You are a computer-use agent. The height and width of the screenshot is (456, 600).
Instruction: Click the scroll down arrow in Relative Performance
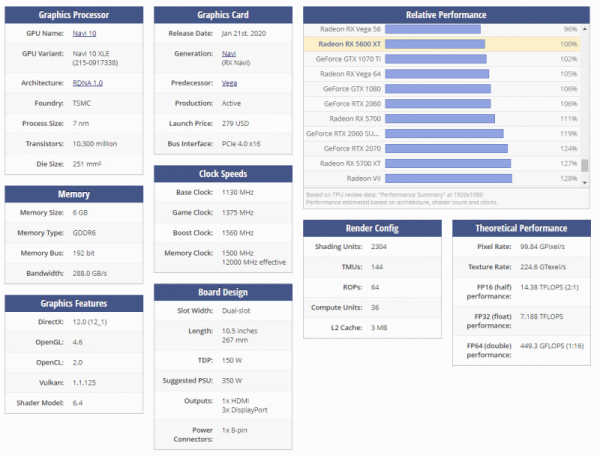click(x=585, y=183)
